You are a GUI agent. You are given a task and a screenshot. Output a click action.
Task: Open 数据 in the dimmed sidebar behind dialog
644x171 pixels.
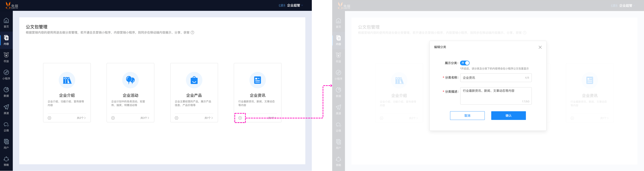click(338, 92)
